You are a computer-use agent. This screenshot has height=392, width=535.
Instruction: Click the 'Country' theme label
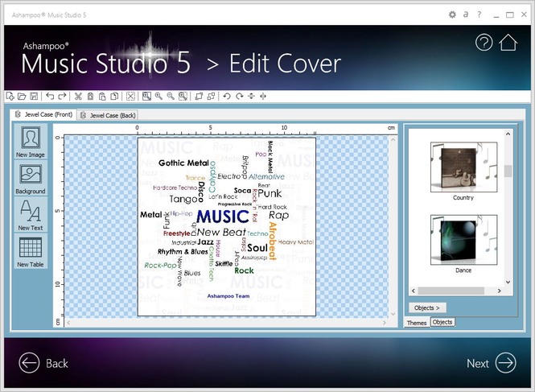tap(463, 198)
